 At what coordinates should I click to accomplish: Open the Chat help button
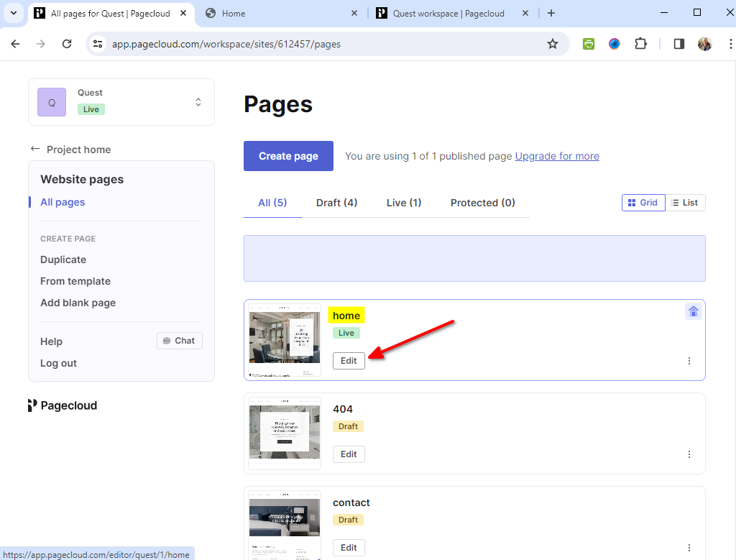pos(179,341)
